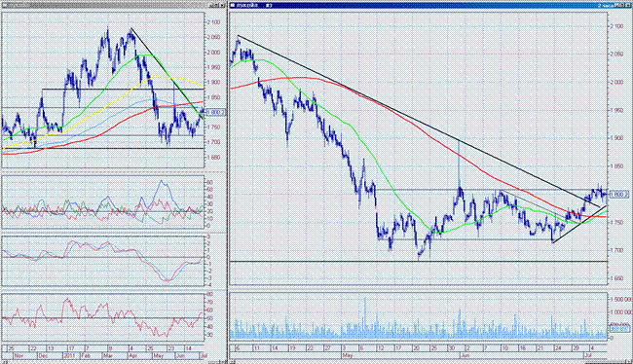The height and width of the screenshot is (364, 633).
Task: Click the May label on right chart time axis
Action: 347,355
